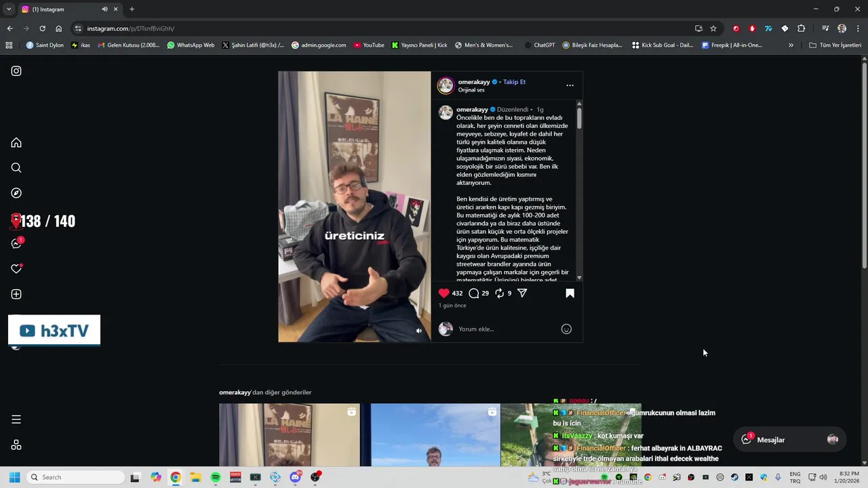Open YouTube bookmark
868x488 pixels.
[368, 45]
